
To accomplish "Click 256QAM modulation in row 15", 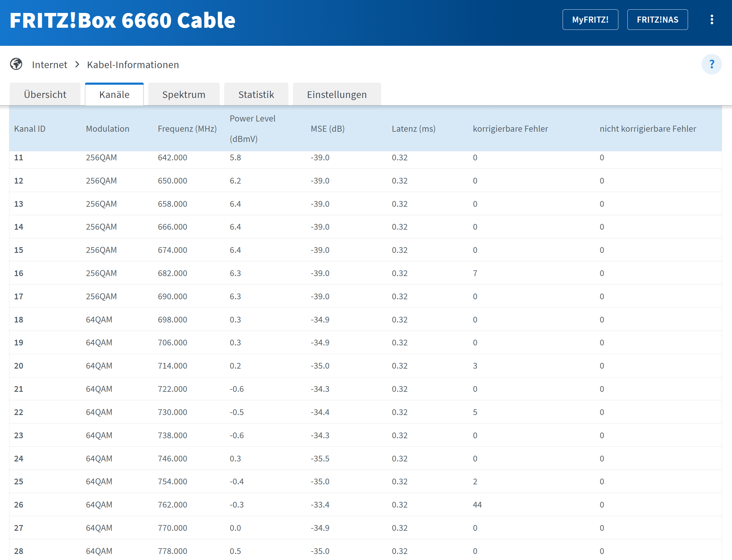I will (x=101, y=250).
